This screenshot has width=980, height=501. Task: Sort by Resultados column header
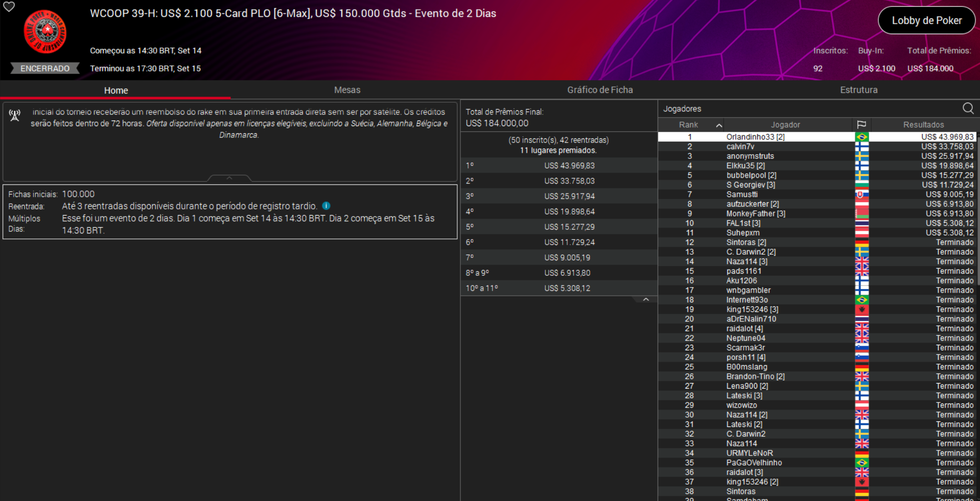point(923,125)
